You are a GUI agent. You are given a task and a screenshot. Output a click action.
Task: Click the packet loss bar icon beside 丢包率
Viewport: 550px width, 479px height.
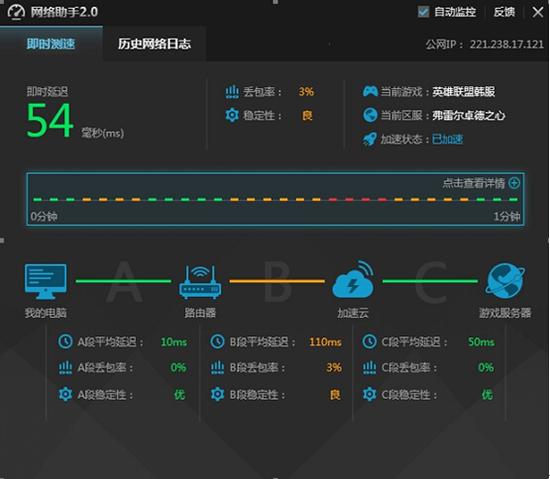[232, 92]
